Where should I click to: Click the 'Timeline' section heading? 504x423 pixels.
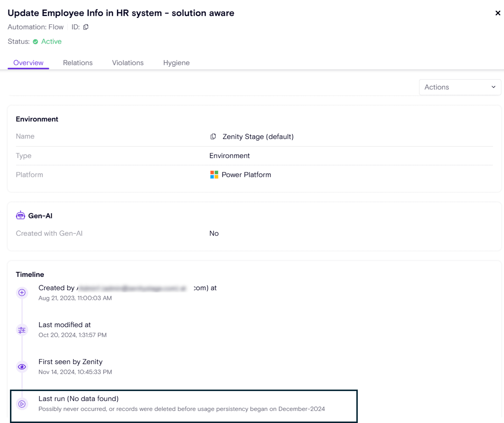(30, 274)
